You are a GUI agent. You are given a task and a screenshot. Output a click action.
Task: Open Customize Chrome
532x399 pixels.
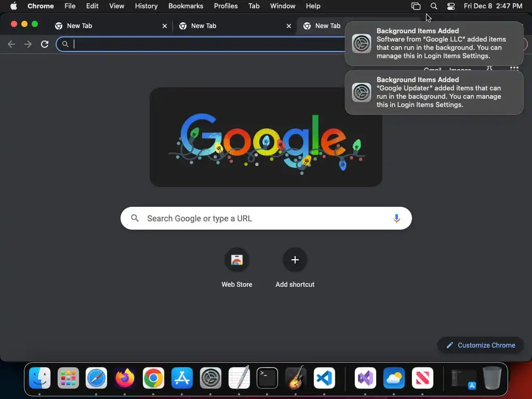click(x=481, y=345)
